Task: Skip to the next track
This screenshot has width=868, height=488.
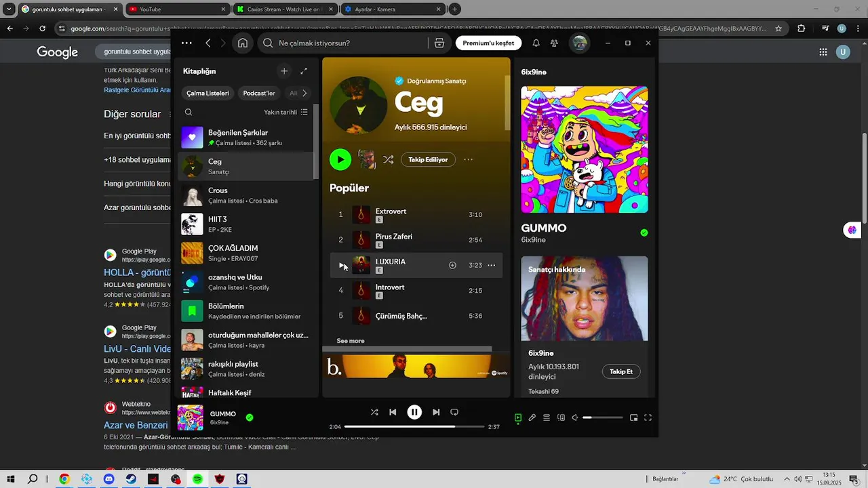Action: click(x=436, y=412)
